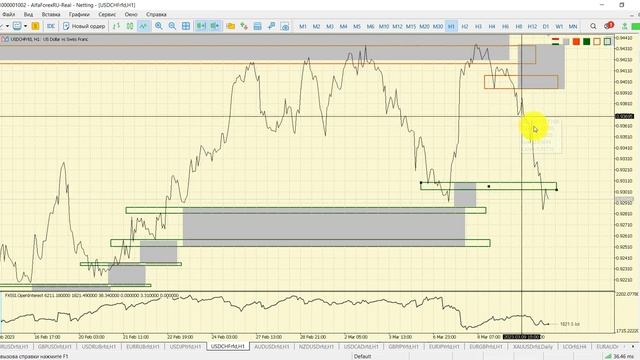
Task: Click the green and orange arrows trading icon
Action: [x=244, y=26]
